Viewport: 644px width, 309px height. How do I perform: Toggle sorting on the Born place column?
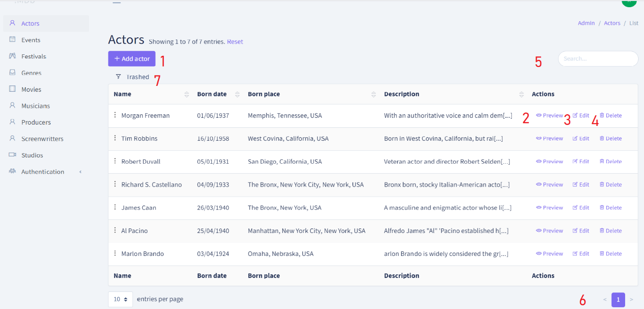click(373, 94)
